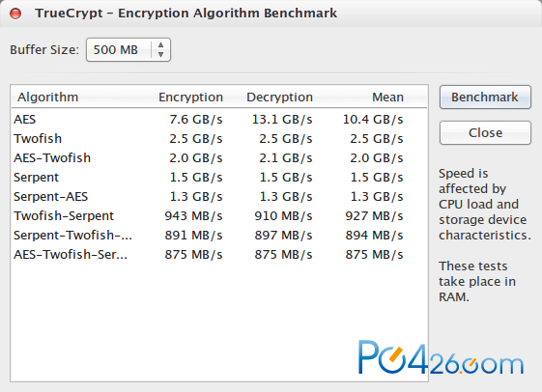Viewport: 542px width, 392px height.
Task: Click the AES mean speed 10.4 GB/s
Action: coord(373,120)
